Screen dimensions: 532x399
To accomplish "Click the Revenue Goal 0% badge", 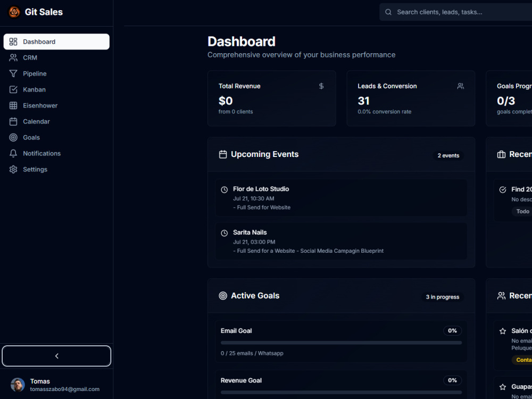I will point(452,380).
